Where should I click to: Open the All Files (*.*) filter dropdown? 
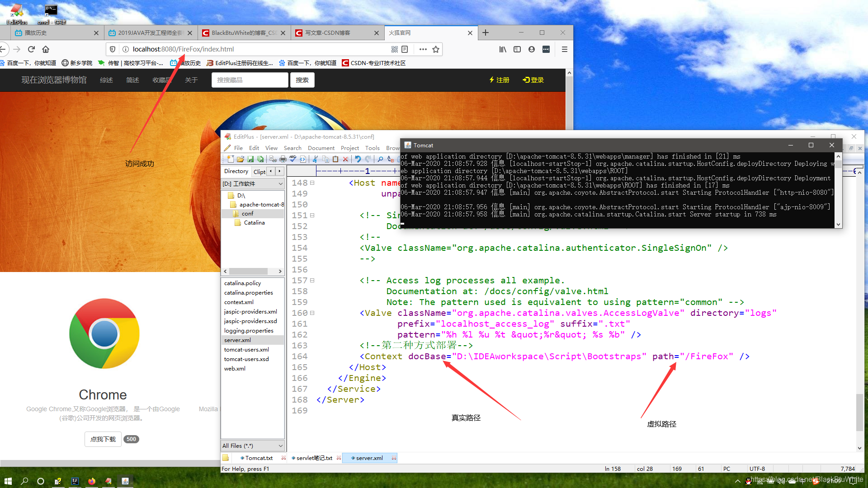tap(253, 446)
